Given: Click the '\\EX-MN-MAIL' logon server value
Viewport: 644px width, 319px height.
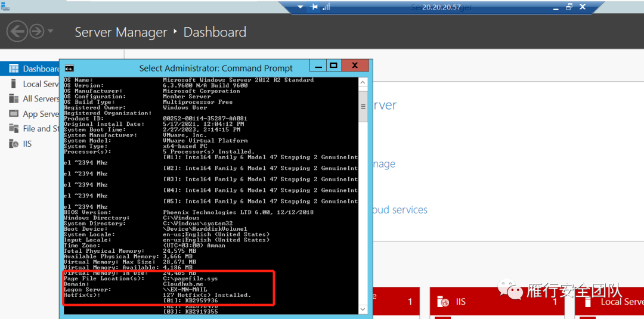Looking at the screenshot, I should (185, 289).
